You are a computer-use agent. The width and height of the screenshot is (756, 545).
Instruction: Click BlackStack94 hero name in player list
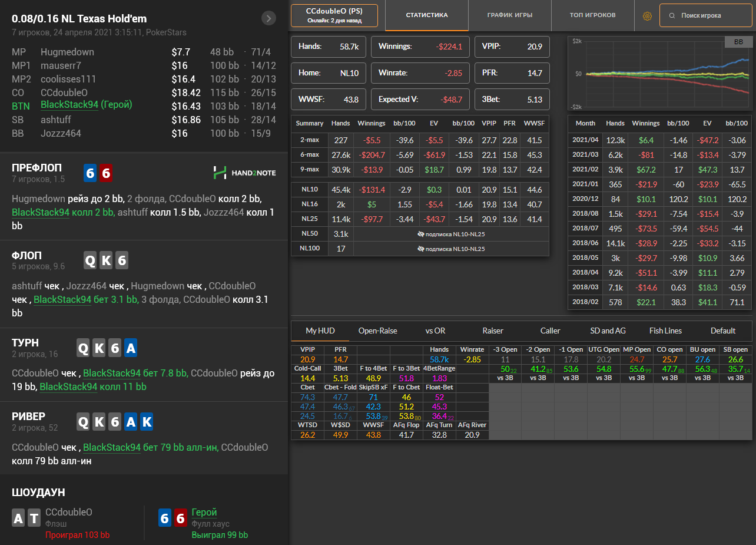coord(69,105)
